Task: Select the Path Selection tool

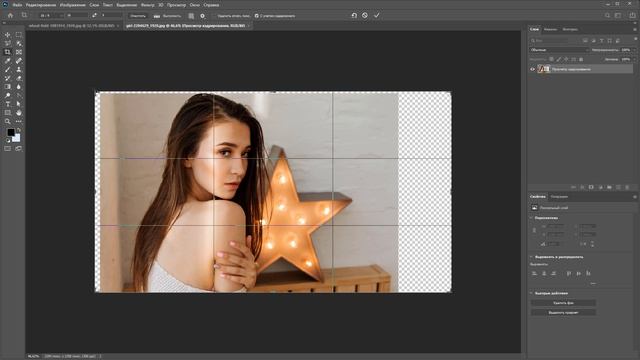Action: [x=19, y=104]
